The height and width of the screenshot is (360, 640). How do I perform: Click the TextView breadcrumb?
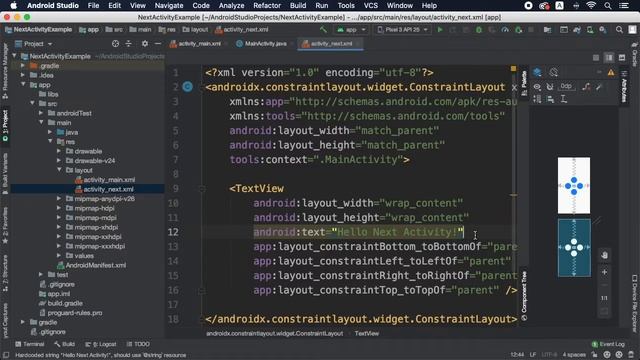[x=367, y=333]
